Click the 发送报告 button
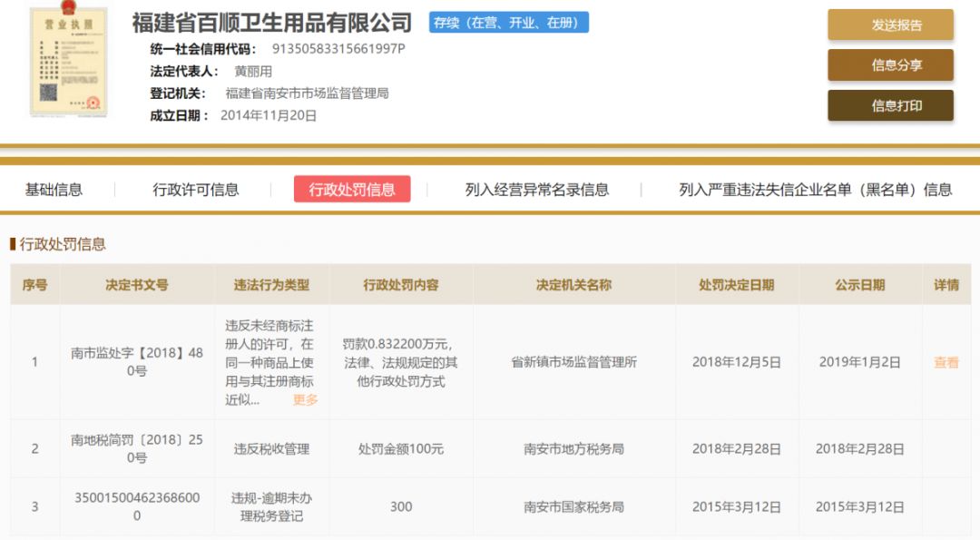Screen dimensions: 980x540 pos(889,25)
